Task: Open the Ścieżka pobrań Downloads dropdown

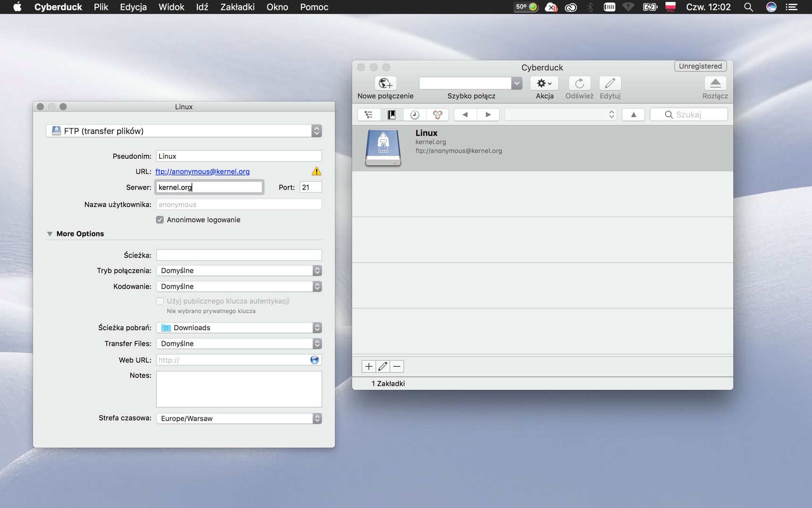Action: click(x=239, y=327)
